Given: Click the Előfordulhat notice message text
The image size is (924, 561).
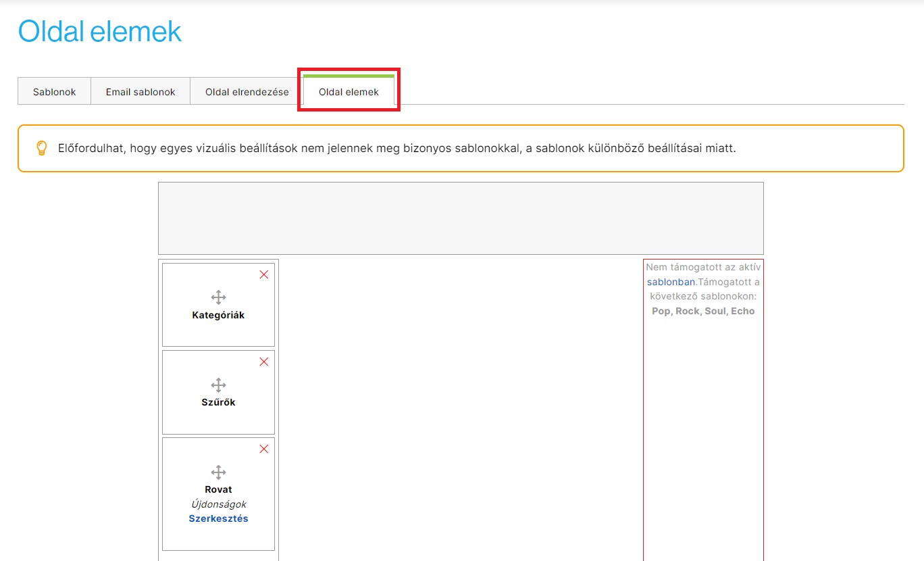Looking at the screenshot, I should [x=397, y=148].
